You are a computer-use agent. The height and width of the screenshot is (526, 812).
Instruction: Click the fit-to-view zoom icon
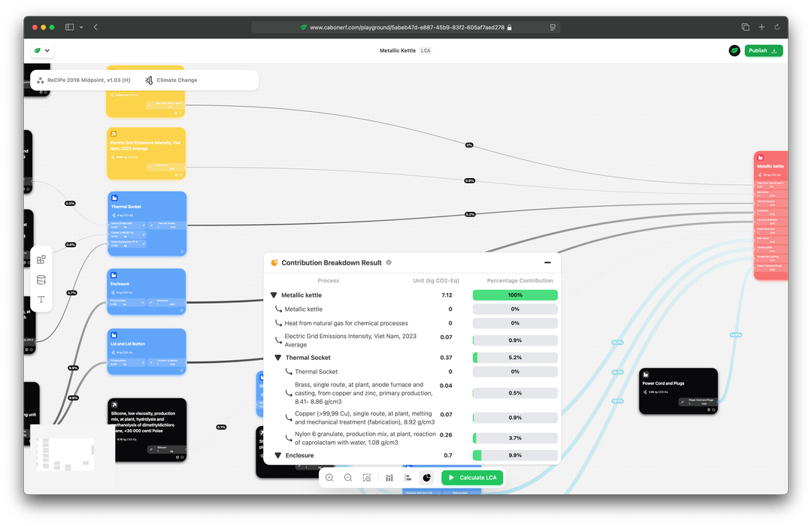point(367,477)
